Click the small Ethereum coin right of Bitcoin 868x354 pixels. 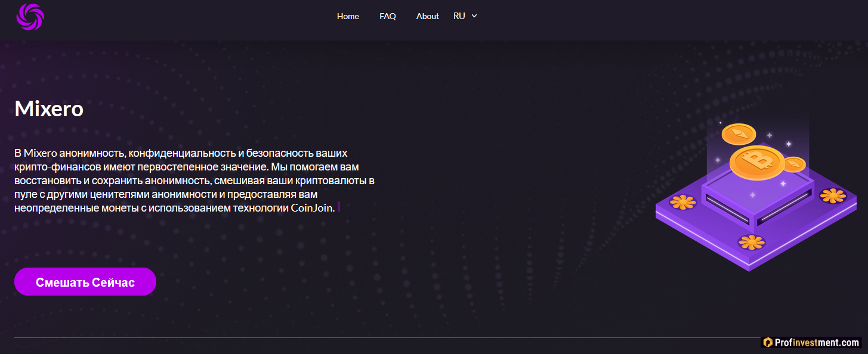point(794,164)
